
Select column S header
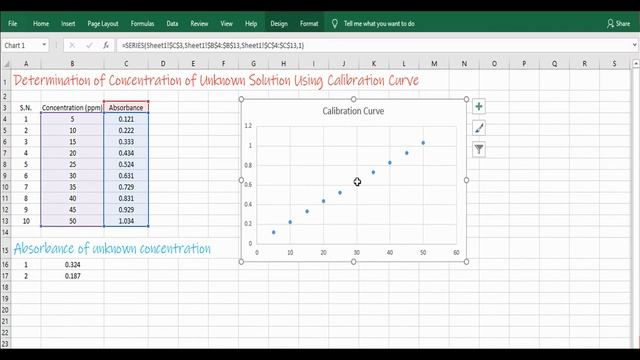coord(614,64)
